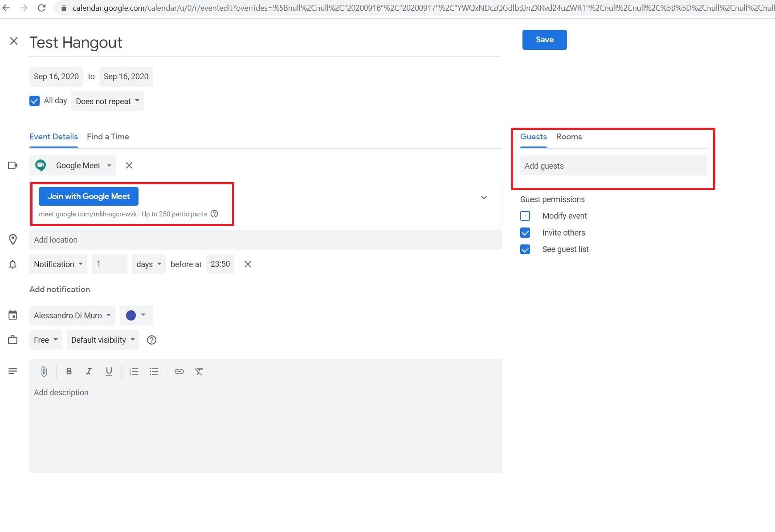This screenshot has width=775, height=532.
Task: Remove formatting in the description toolbar
Action: (199, 371)
